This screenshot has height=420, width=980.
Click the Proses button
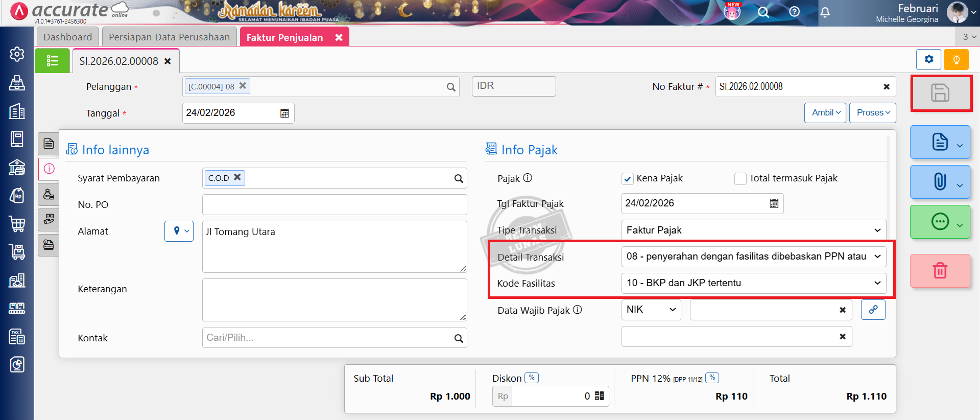[x=872, y=113]
